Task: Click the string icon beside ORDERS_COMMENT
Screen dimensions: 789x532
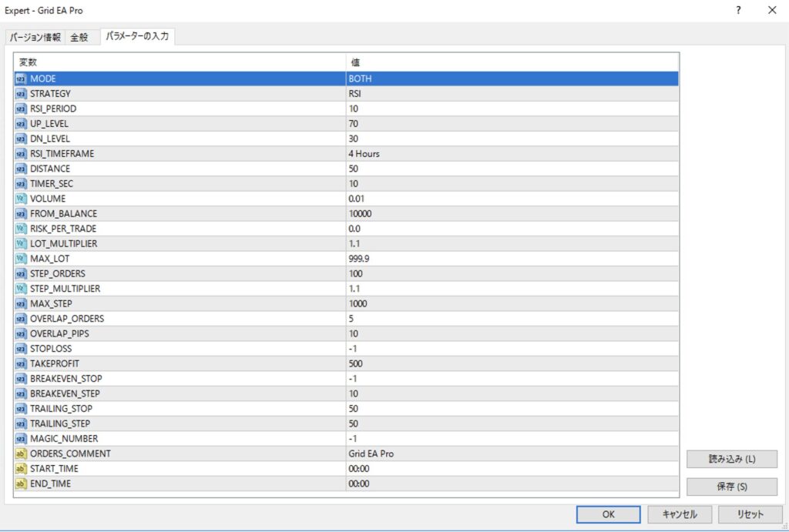Action: [x=21, y=453]
